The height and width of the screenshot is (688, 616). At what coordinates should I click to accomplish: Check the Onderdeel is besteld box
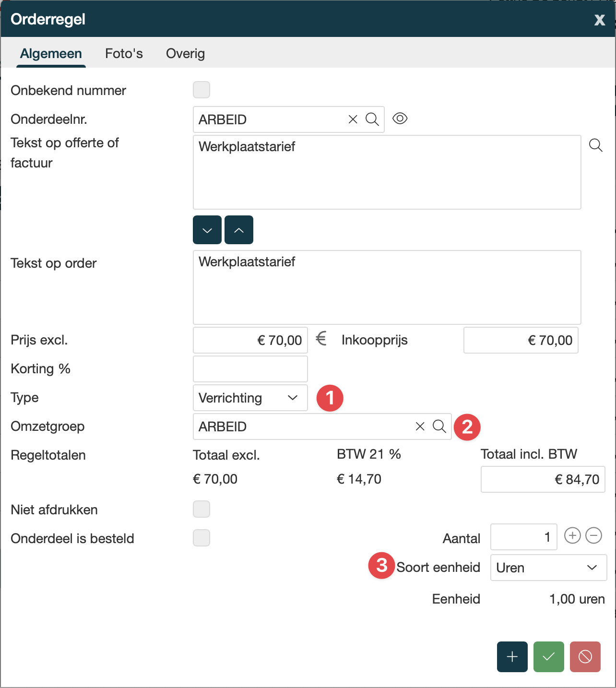point(201,538)
